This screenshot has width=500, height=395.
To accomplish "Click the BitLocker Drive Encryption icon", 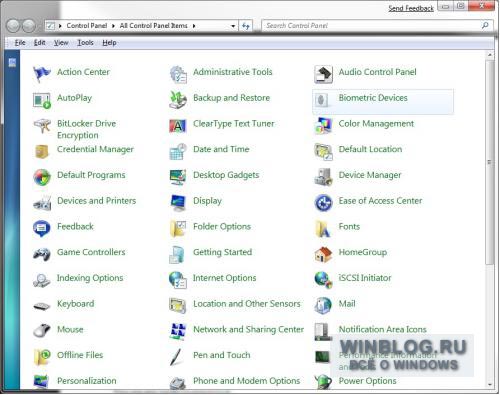I will click(42, 126).
